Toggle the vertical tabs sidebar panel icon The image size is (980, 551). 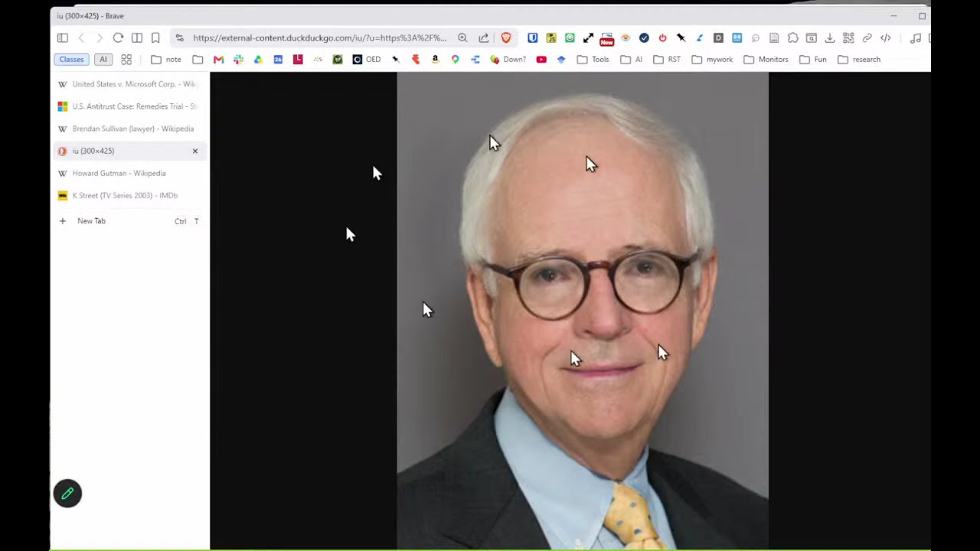click(x=63, y=37)
